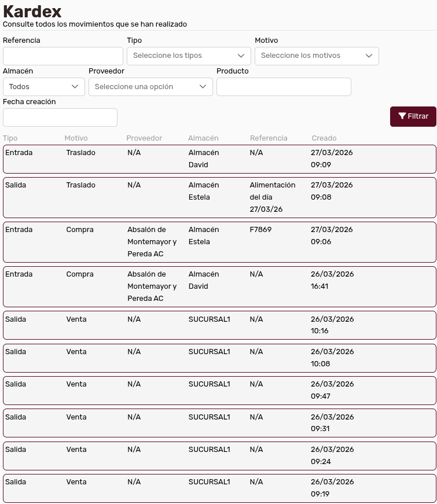Viewport: 437px width, 504px height.
Task: Open the Tipo dropdown
Action: point(189,56)
